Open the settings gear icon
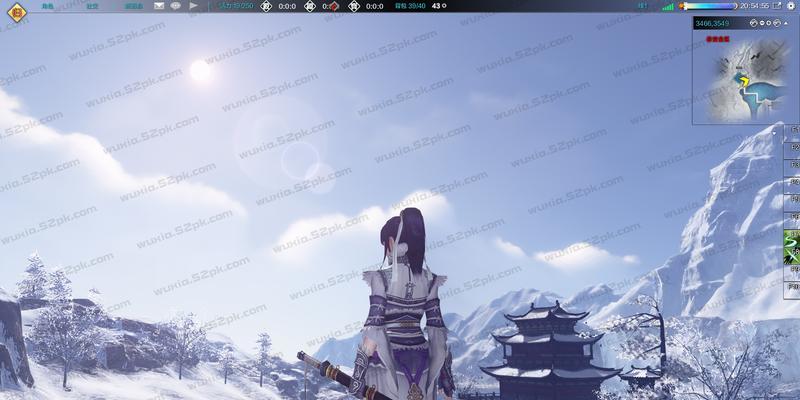 click(791, 6)
